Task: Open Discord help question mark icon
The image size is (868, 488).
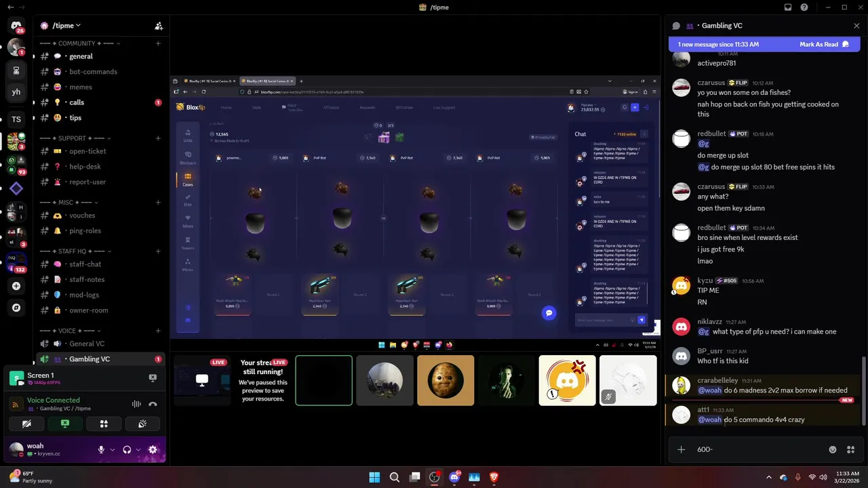Action: (804, 7)
